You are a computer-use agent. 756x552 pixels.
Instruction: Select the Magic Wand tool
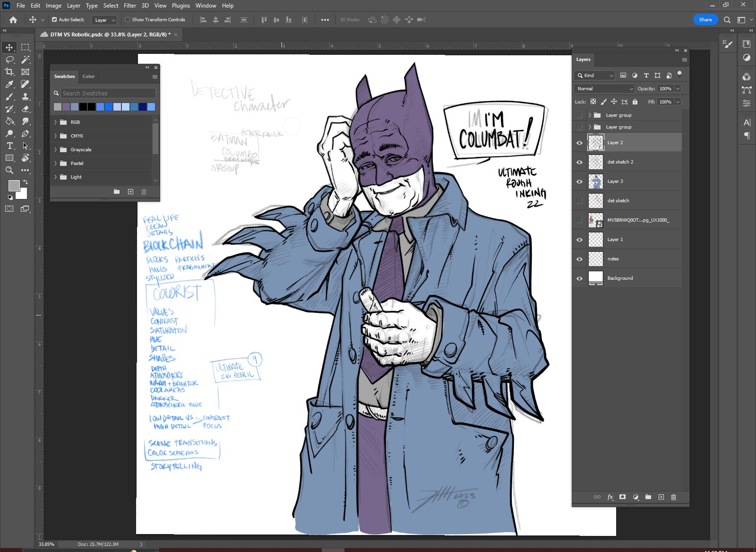[x=25, y=60]
